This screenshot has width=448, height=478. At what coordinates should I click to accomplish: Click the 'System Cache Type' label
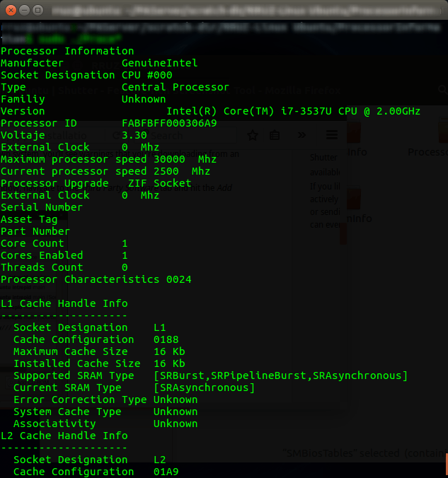tap(67, 412)
